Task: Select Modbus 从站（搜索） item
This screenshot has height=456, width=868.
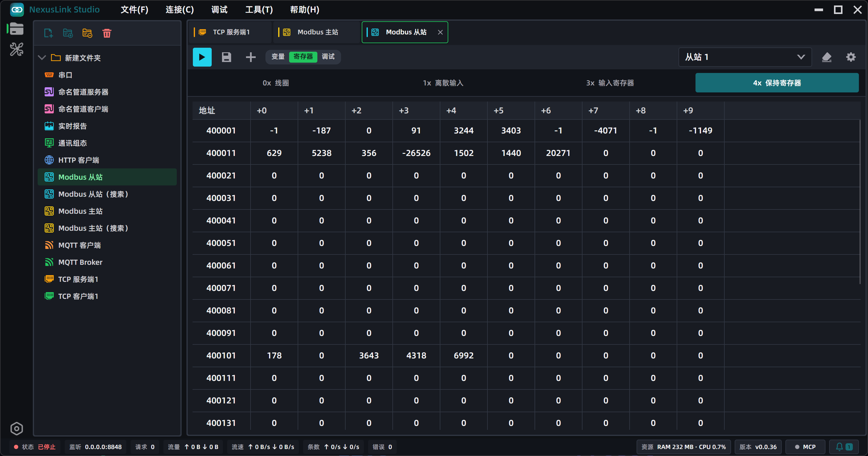Action: 107,194
